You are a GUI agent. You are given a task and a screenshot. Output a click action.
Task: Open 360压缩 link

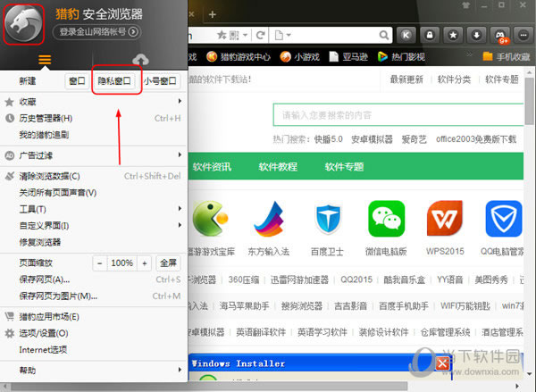click(x=243, y=279)
